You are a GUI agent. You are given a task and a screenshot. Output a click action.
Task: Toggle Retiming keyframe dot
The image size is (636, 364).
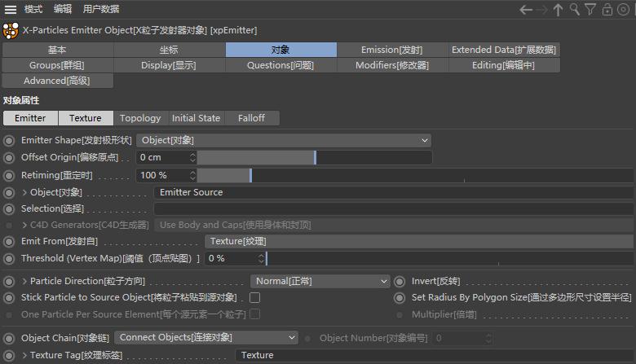9,176
